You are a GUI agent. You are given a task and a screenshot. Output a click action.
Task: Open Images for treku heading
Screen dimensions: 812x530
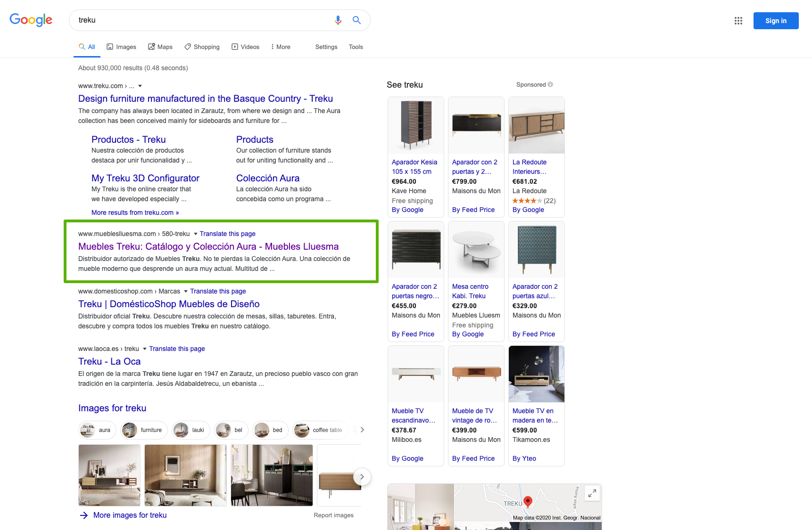112,408
